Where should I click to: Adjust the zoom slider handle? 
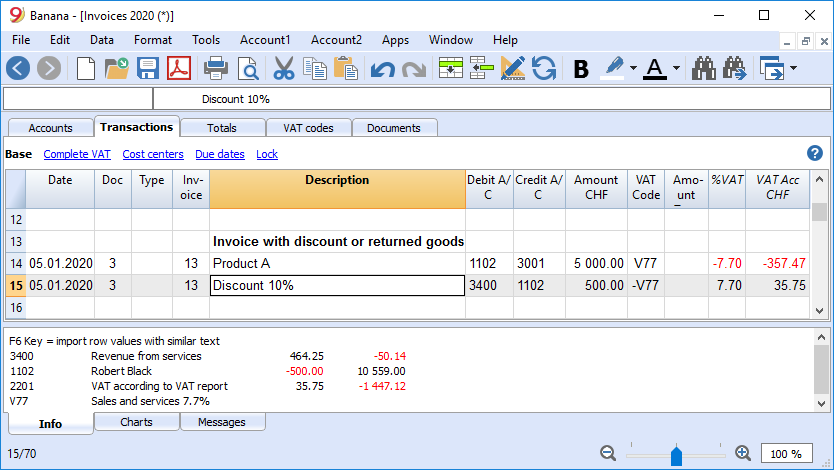(x=676, y=455)
